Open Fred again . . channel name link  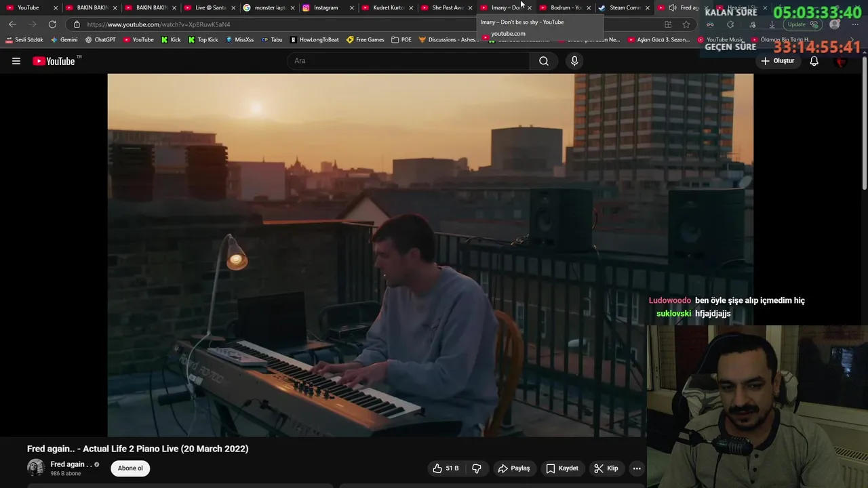click(71, 464)
